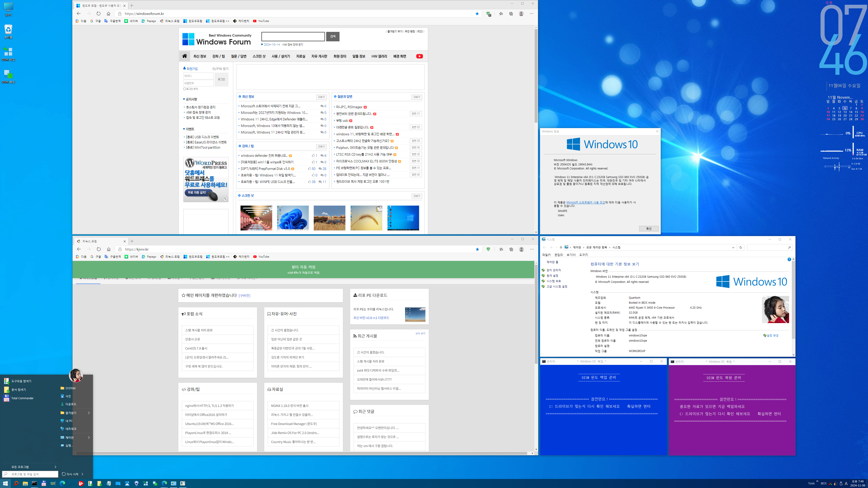This screenshot has width=868, height=488.
Task: Open the 파일(F) menu in System window
Action: 546,255
